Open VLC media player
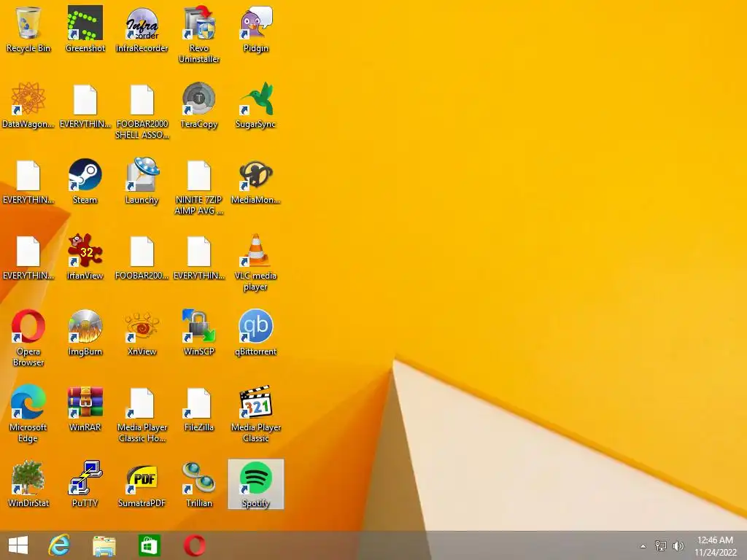747x560 pixels. (x=256, y=262)
